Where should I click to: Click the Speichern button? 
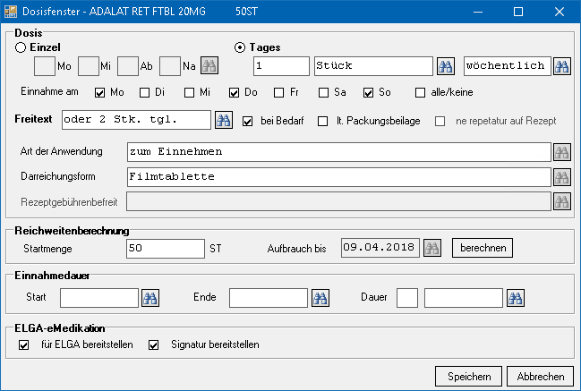click(x=469, y=377)
